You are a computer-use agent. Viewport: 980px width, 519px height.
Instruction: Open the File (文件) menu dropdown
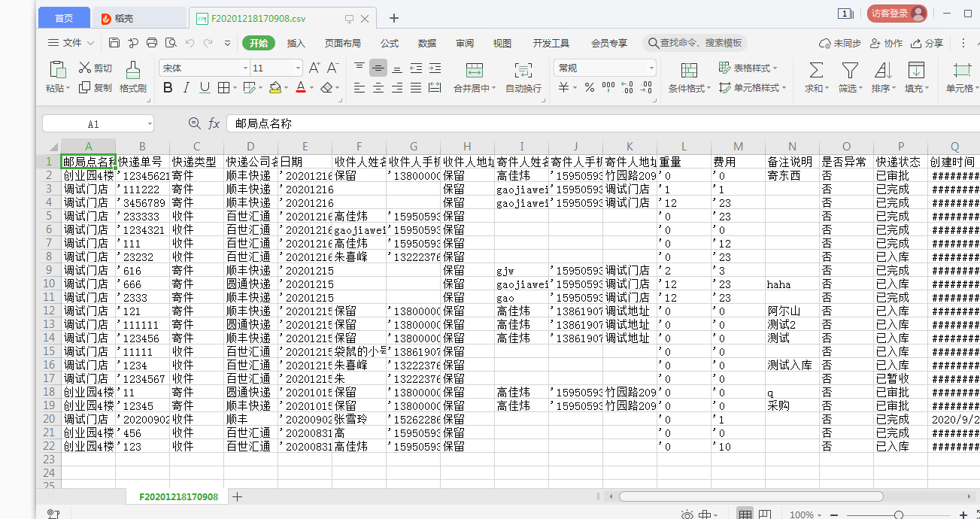point(71,43)
